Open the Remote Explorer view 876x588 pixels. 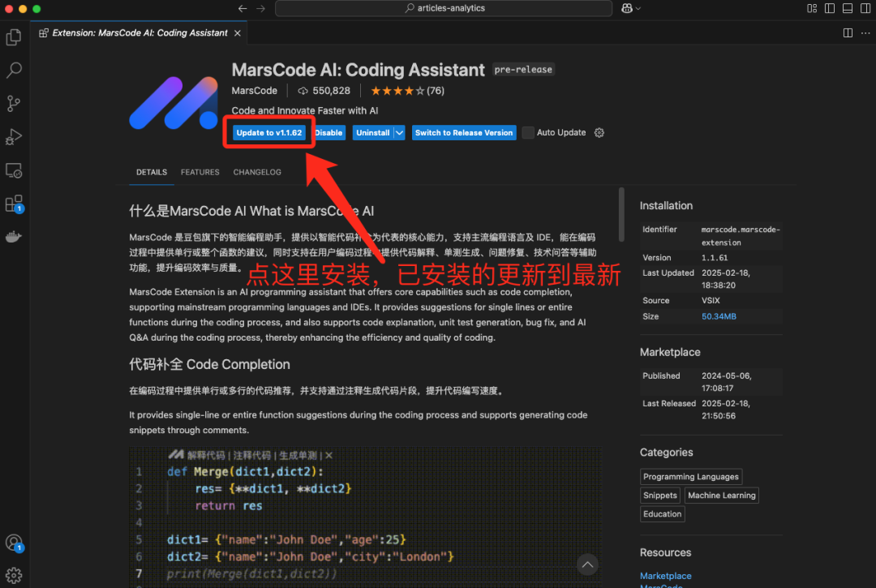click(x=14, y=170)
